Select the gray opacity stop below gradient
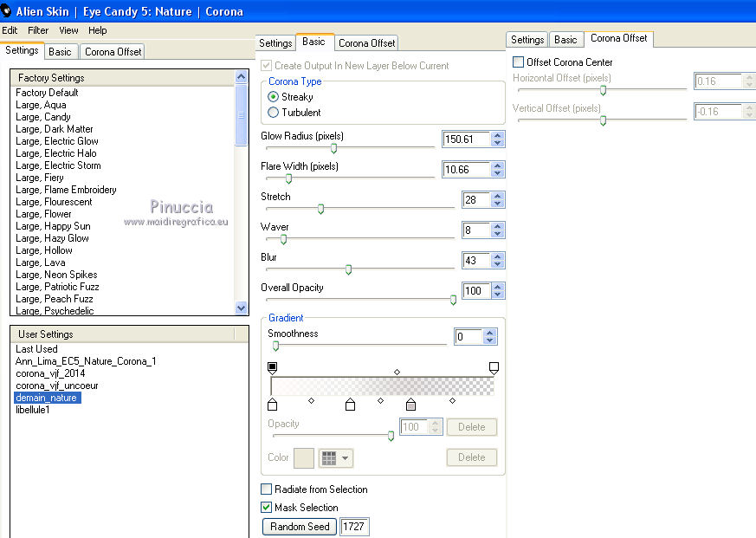The height and width of the screenshot is (538, 756). (x=410, y=405)
